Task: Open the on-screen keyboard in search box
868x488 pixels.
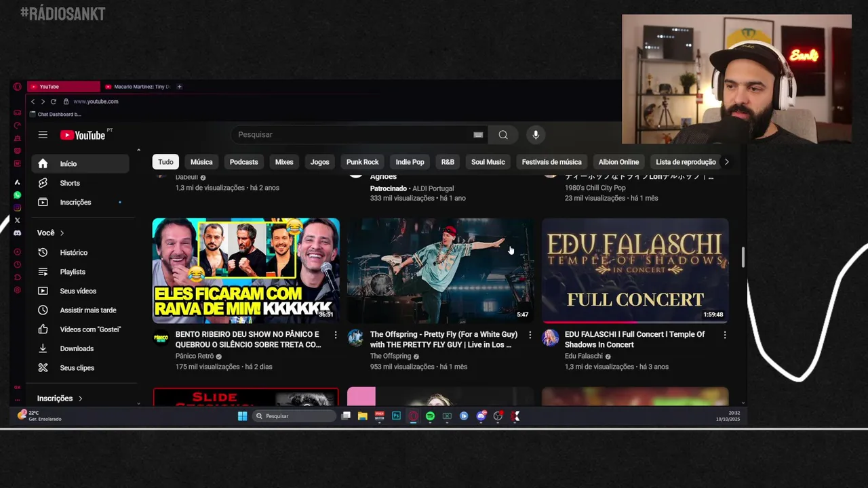Action: (478, 135)
